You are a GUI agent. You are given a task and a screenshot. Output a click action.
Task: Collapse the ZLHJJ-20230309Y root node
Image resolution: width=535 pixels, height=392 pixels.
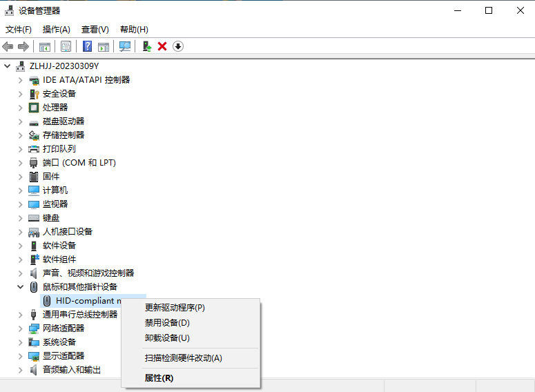point(7,66)
